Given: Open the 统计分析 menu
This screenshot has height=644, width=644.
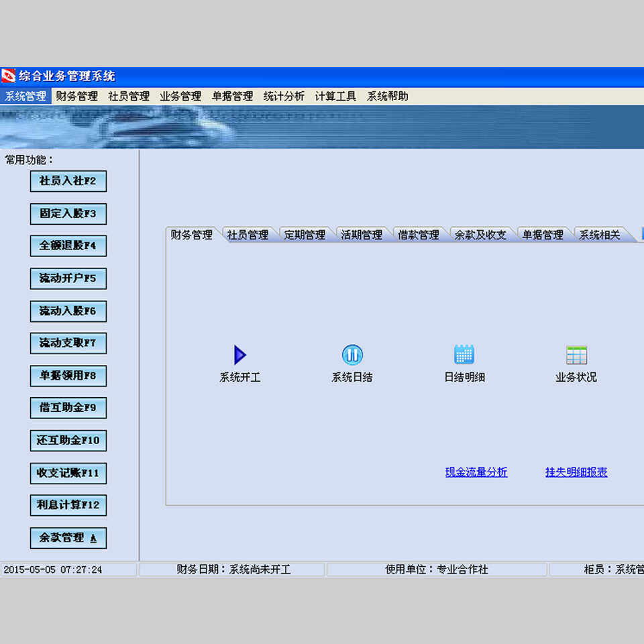Looking at the screenshot, I should click(284, 96).
